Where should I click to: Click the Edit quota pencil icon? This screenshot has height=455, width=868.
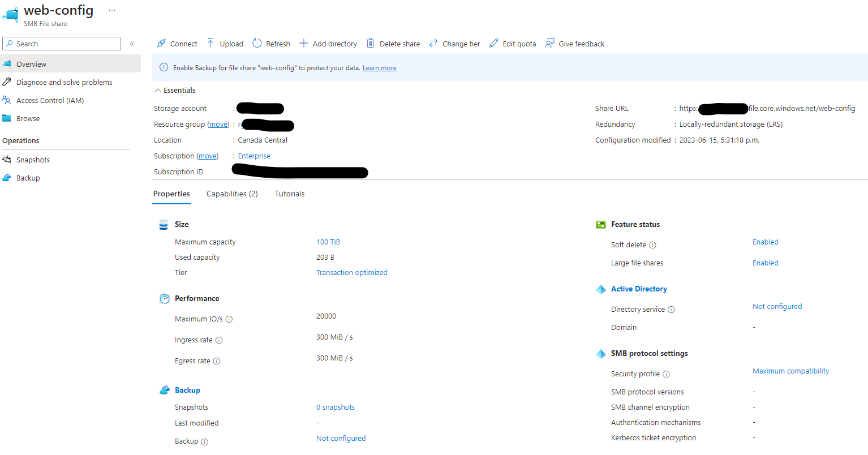coord(494,44)
